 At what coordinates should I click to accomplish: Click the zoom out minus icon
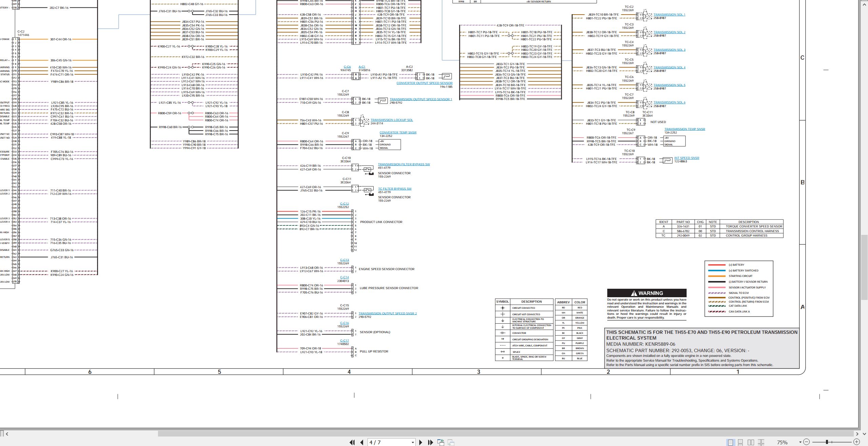pos(806,442)
